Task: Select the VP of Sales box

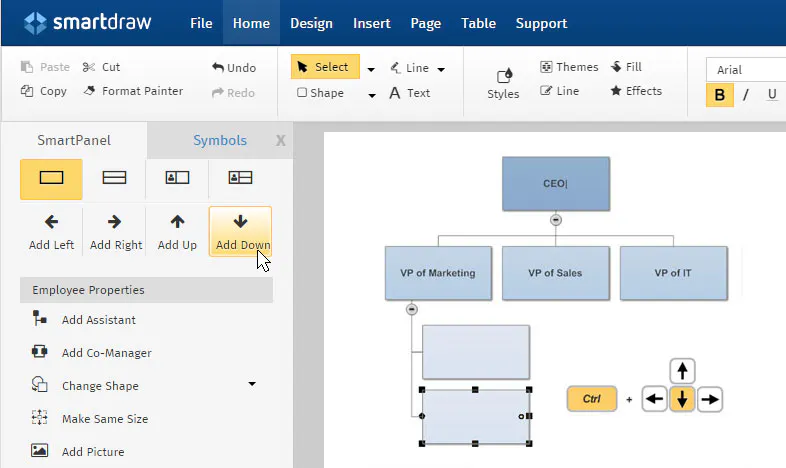Action: [x=555, y=273]
